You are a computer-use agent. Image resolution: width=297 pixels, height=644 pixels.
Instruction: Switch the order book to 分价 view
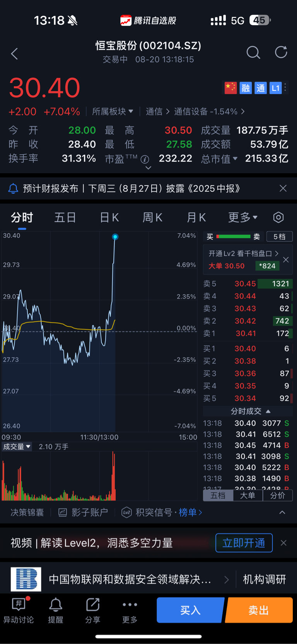point(278,495)
